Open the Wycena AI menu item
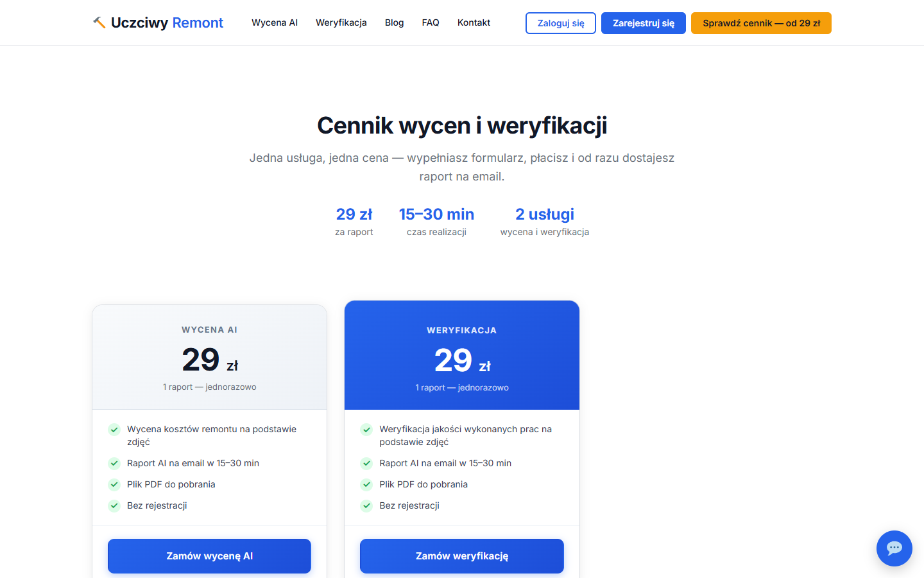The height and width of the screenshot is (578, 924). (x=275, y=22)
